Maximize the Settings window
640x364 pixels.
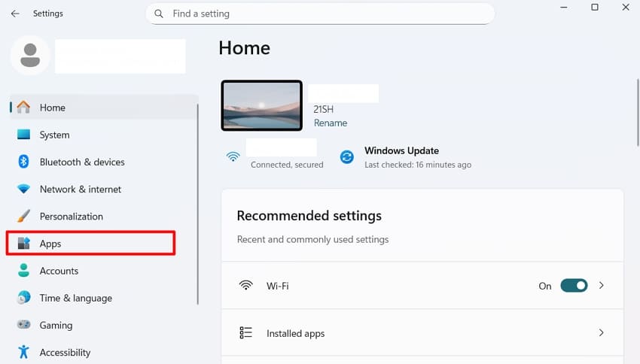pyautogui.click(x=595, y=8)
